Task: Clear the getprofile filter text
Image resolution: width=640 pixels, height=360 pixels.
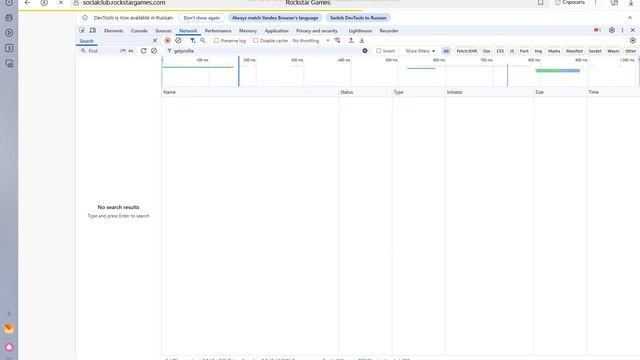Action: 365,51
